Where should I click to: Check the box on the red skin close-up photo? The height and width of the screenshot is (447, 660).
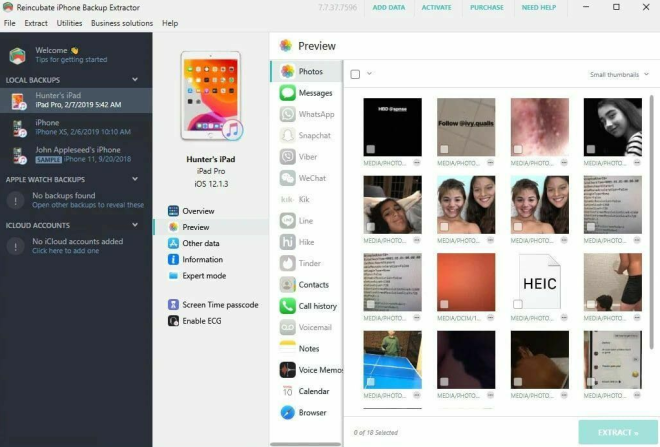pos(518,149)
